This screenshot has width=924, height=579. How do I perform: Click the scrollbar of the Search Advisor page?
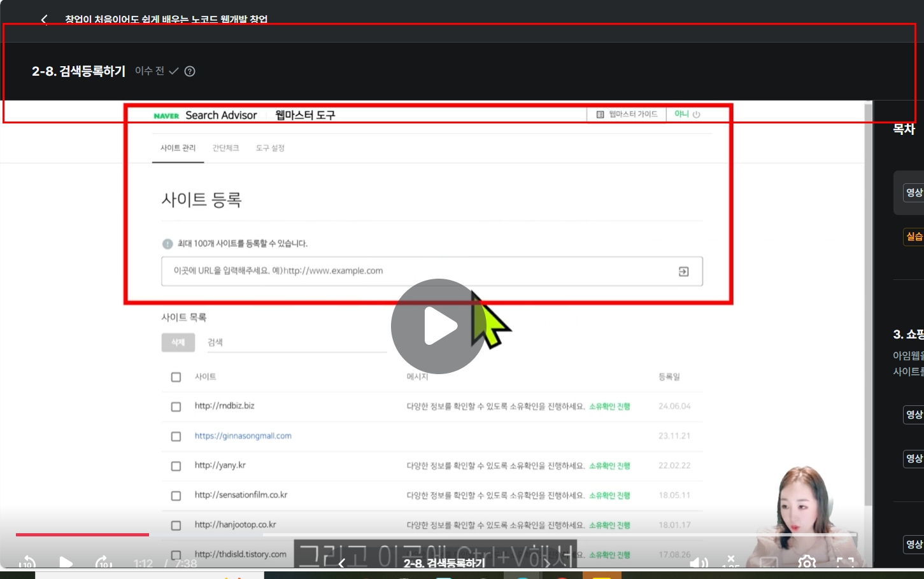(868, 304)
